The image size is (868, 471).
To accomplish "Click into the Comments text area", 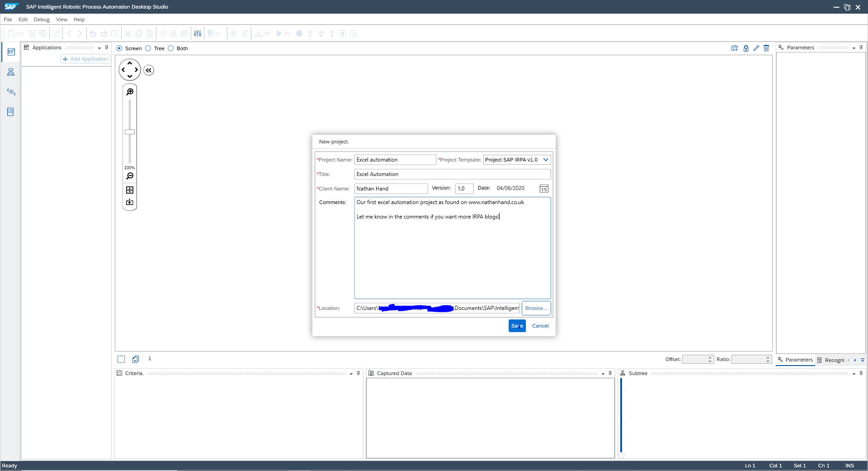I will (x=453, y=248).
